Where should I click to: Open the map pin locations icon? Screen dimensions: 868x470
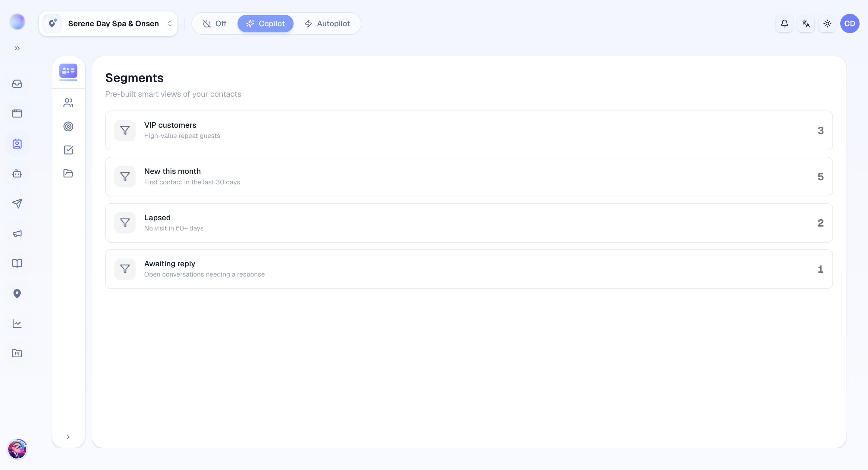[17, 293]
